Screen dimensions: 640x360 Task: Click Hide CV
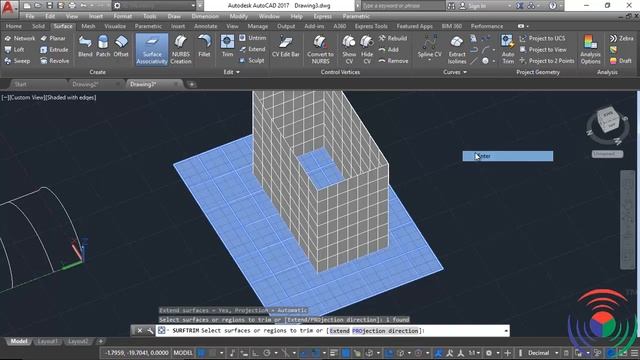367,49
